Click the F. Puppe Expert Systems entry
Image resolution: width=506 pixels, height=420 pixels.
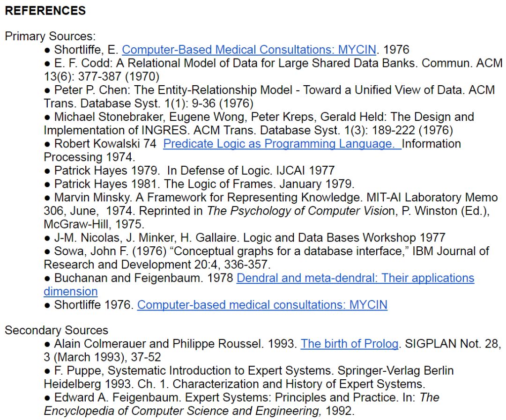248,377
